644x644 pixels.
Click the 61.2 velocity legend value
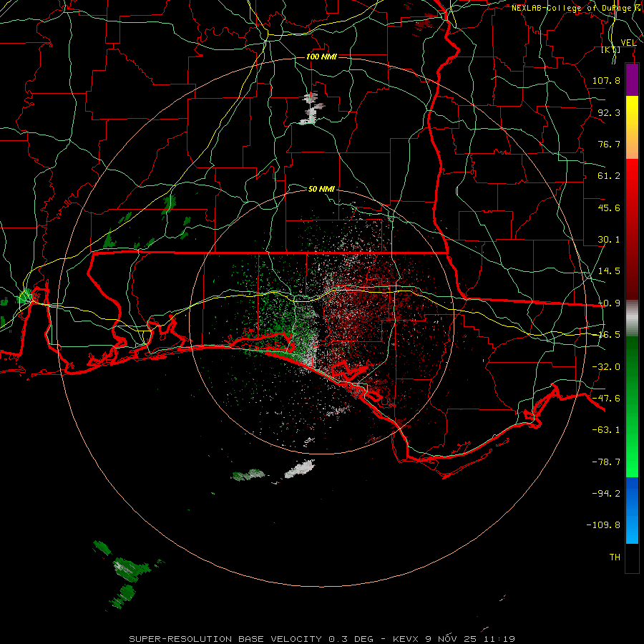tap(609, 176)
